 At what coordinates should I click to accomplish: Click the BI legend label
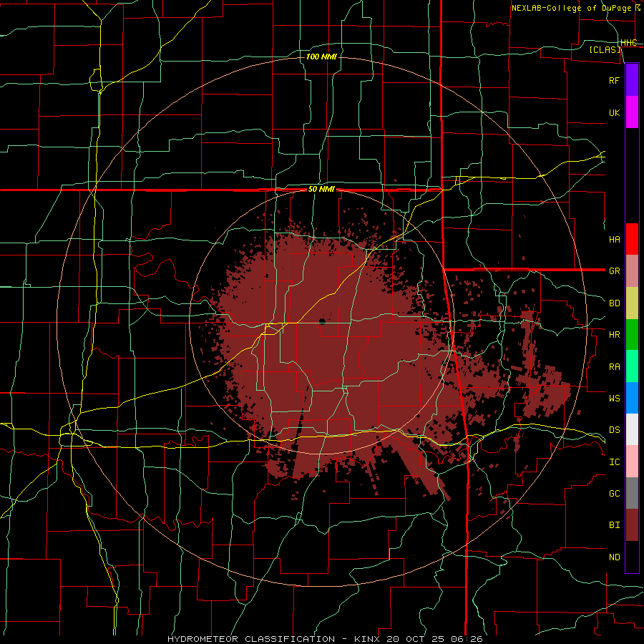point(614,525)
